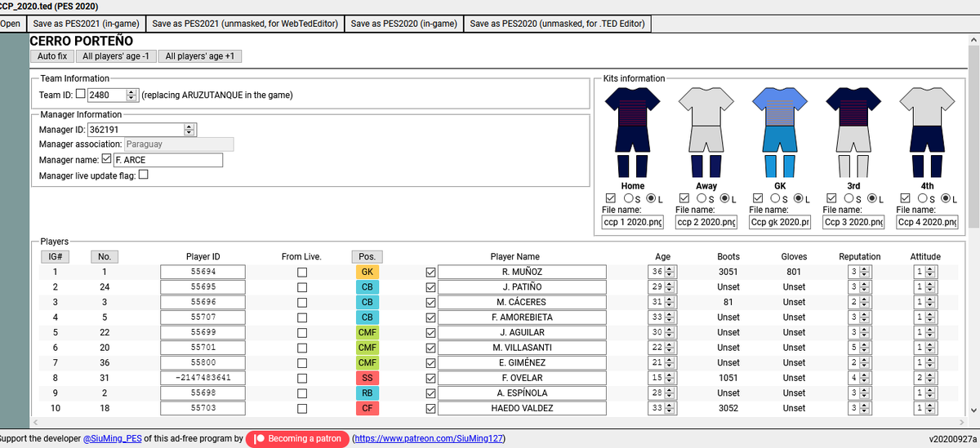980x448 pixels.
Task: Click the Becoming a patron button
Action: click(297, 439)
